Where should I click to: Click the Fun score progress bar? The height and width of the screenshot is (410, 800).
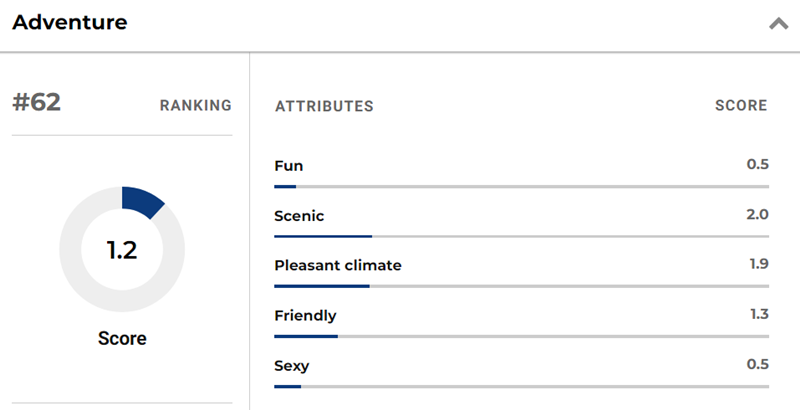521,186
